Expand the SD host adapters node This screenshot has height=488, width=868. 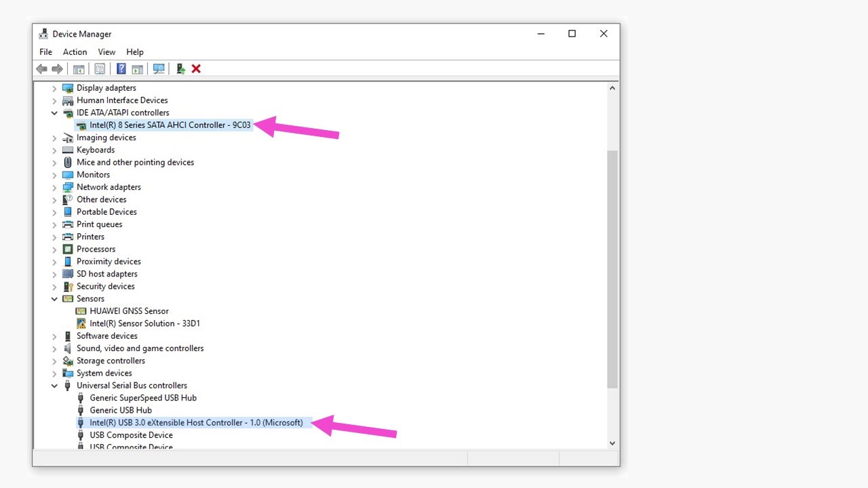55,274
